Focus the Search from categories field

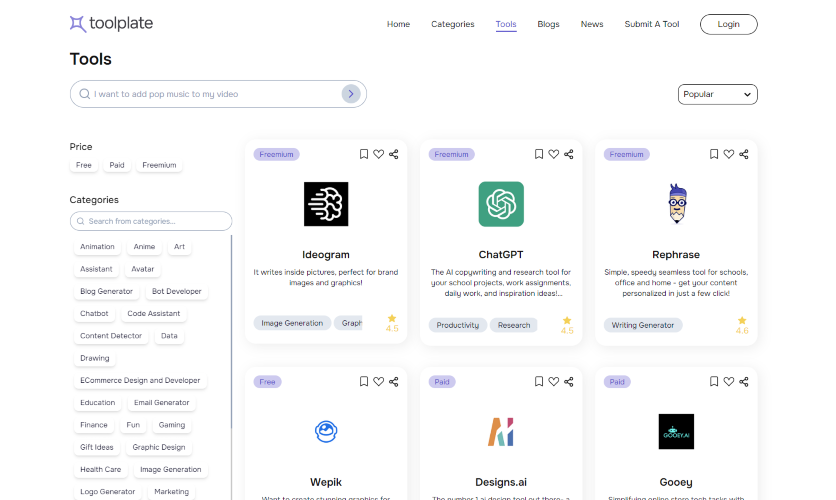tap(151, 221)
